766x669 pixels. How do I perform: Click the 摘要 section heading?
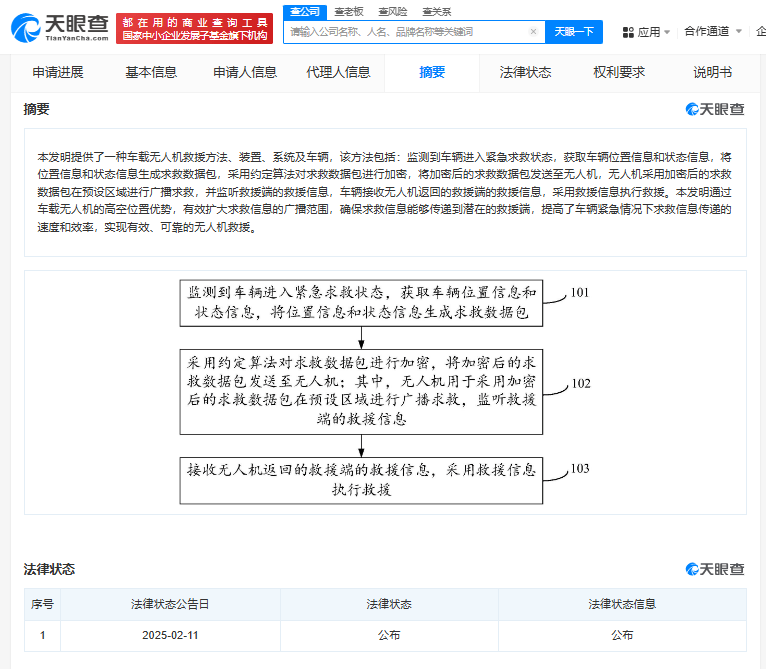[37, 109]
